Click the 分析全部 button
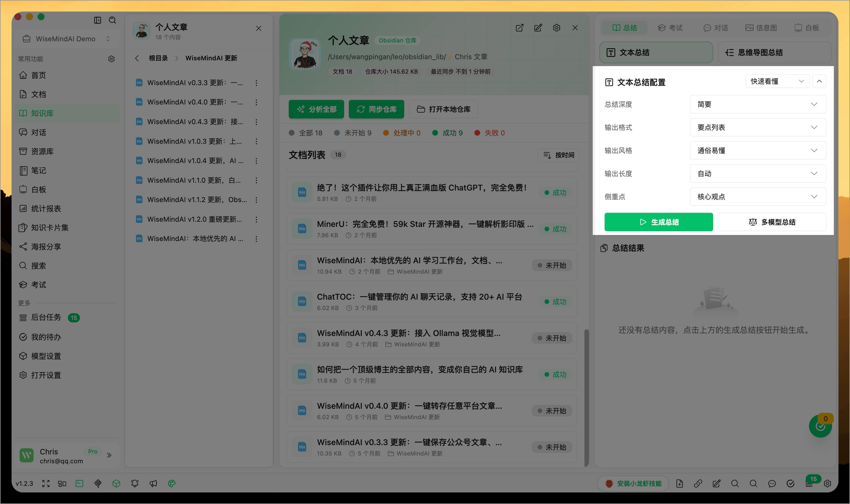 (x=316, y=109)
